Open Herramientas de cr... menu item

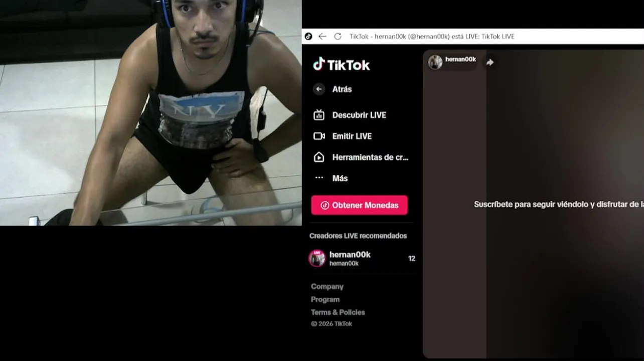(370, 157)
